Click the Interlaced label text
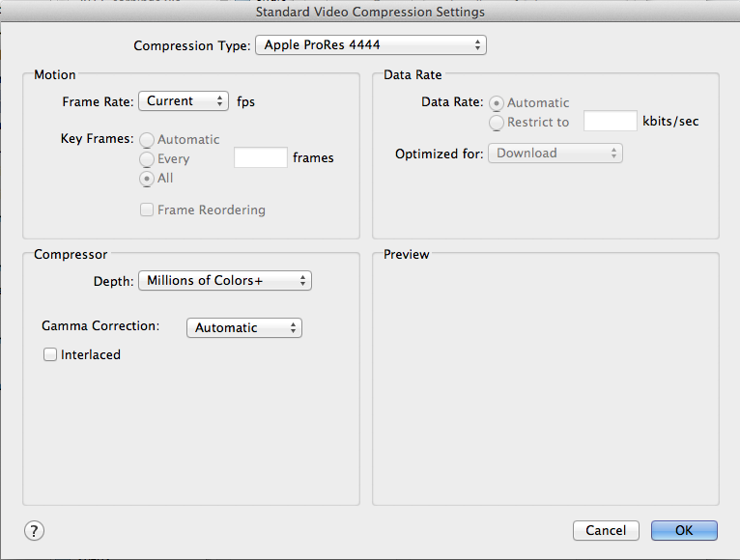The height and width of the screenshot is (560, 740). pos(91,355)
